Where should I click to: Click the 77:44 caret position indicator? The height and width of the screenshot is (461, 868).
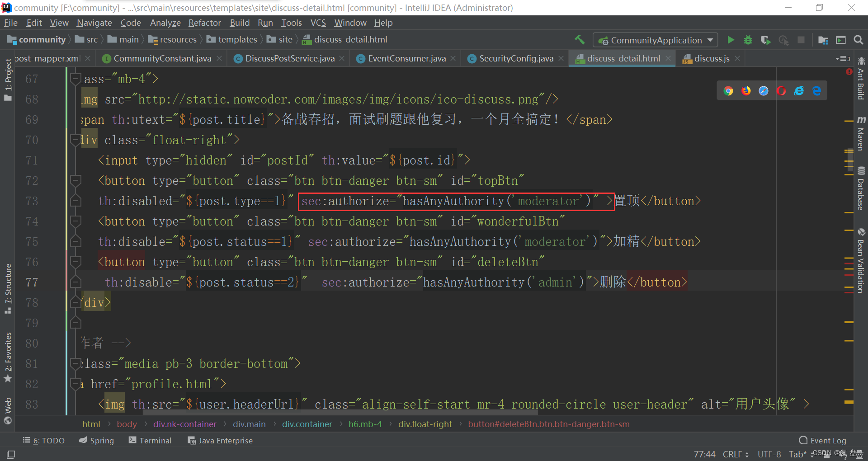704,454
